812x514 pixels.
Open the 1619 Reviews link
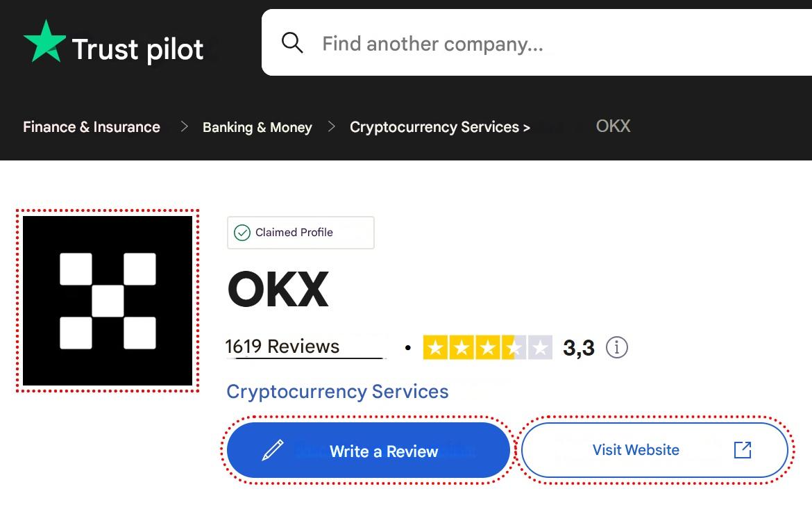click(282, 346)
